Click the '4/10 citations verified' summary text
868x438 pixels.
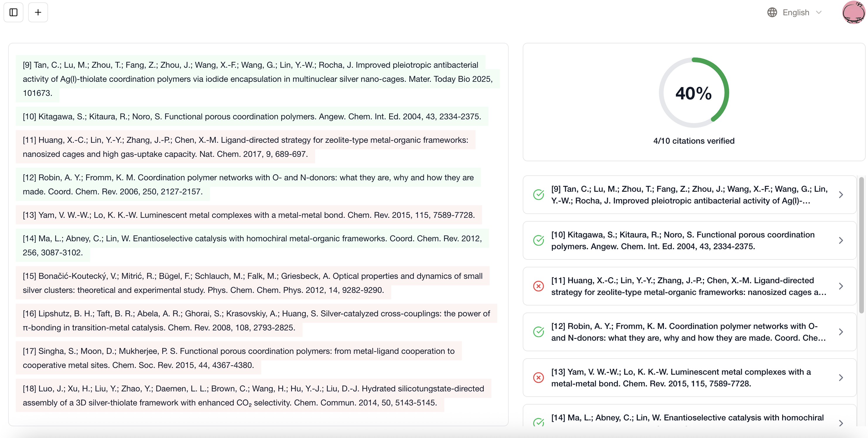pos(694,141)
